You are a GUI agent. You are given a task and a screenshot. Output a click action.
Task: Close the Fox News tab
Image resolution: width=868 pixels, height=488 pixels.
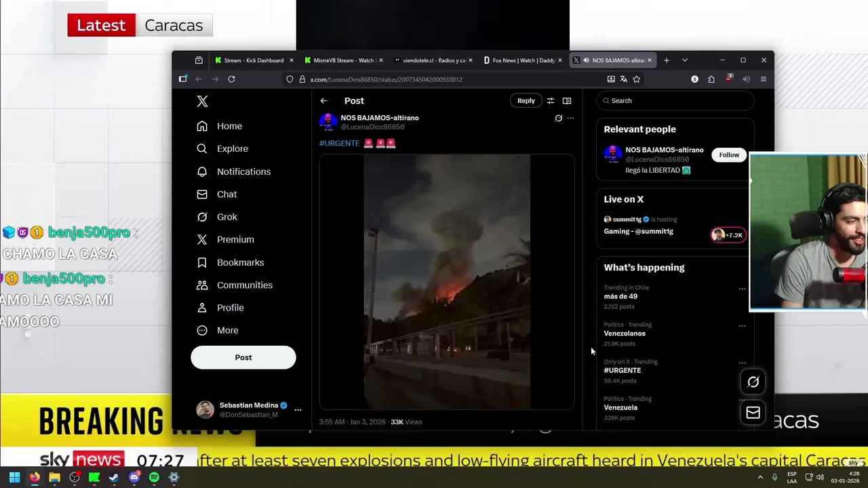(560, 60)
